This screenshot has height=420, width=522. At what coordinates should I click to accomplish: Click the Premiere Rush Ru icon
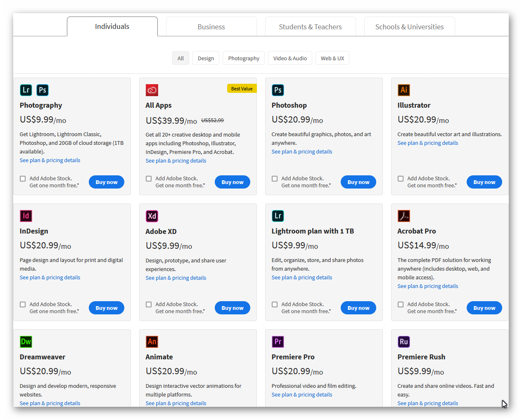coord(403,342)
